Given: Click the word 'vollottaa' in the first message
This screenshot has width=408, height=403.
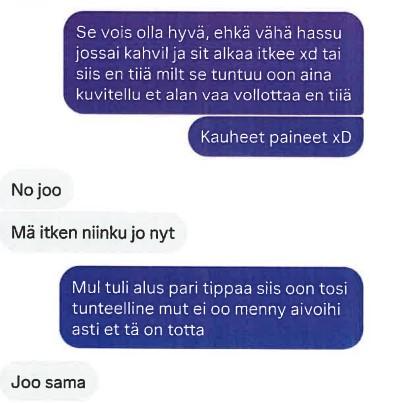Looking at the screenshot, I should (x=267, y=95).
